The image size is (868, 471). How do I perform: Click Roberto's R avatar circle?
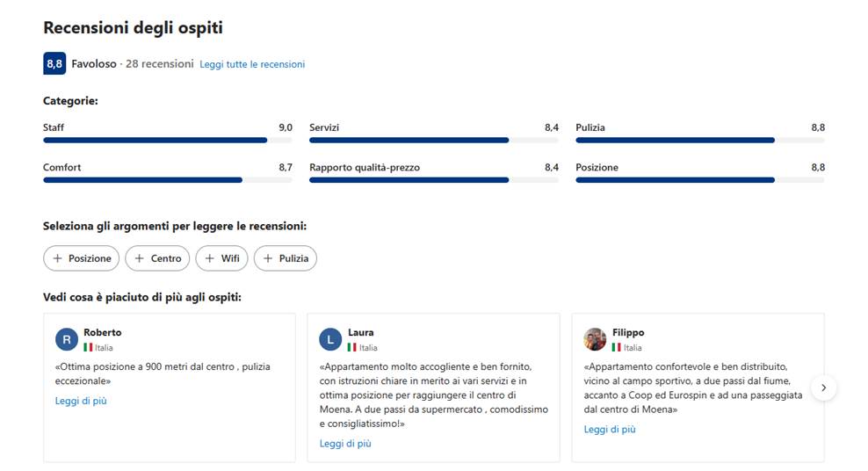click(67, 339)
